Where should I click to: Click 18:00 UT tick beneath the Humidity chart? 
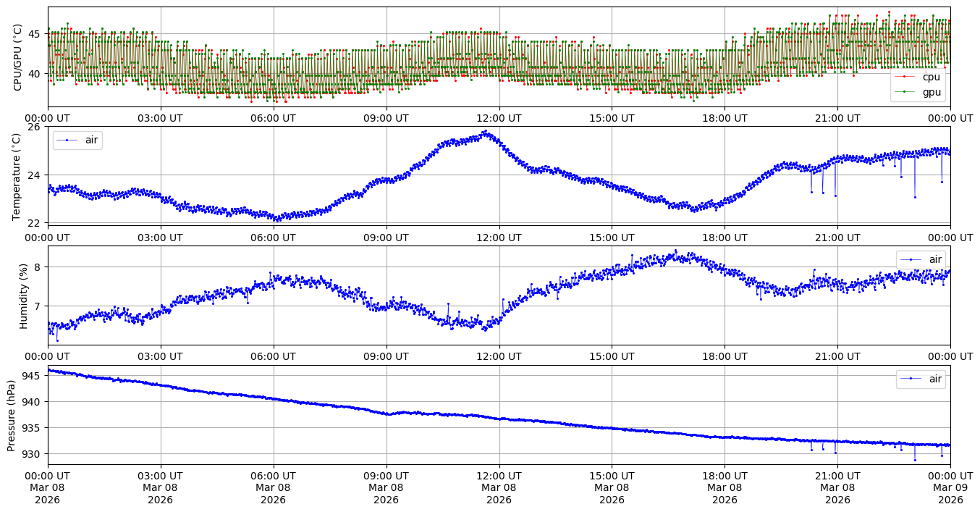725,357
